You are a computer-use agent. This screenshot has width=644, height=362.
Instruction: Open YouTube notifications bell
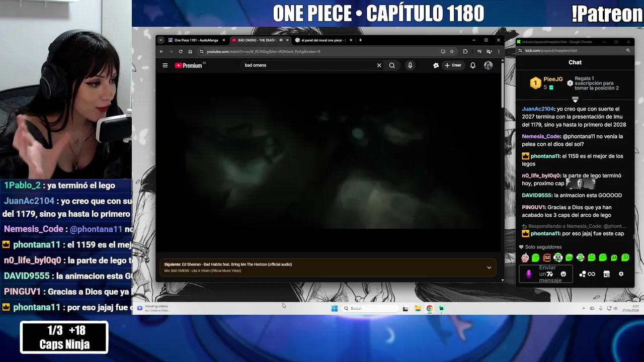pyautogui.click(x=473, y=65)
